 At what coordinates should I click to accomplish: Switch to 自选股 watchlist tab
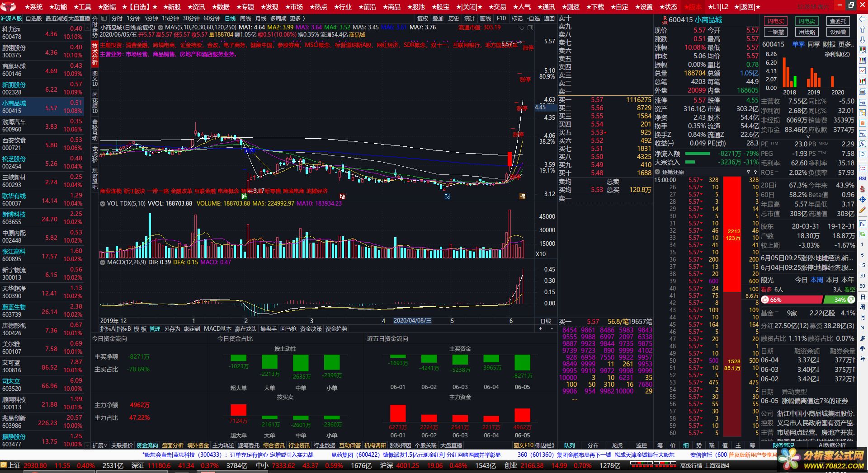[34, 19]
